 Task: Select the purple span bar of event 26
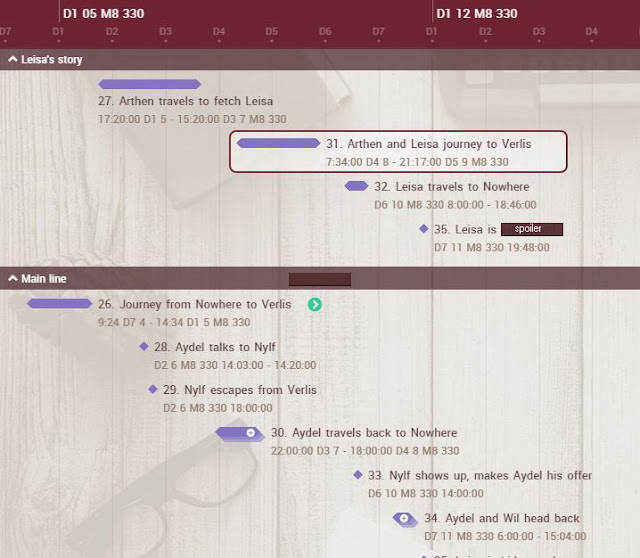[x=60, y=303]
